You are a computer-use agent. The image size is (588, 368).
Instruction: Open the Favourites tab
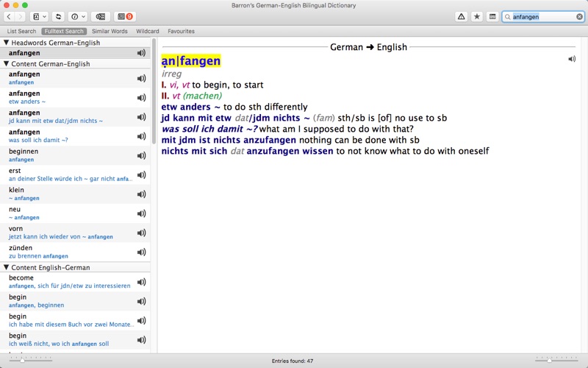(x=181, y=31)
